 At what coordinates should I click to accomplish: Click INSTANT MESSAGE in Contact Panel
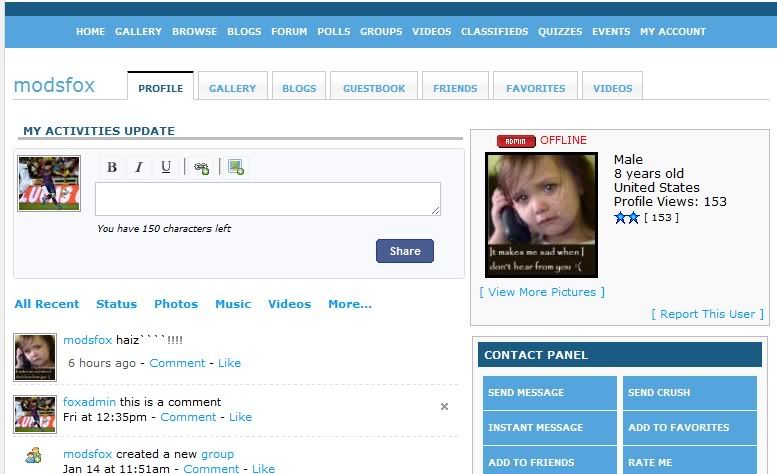(550, 427)
